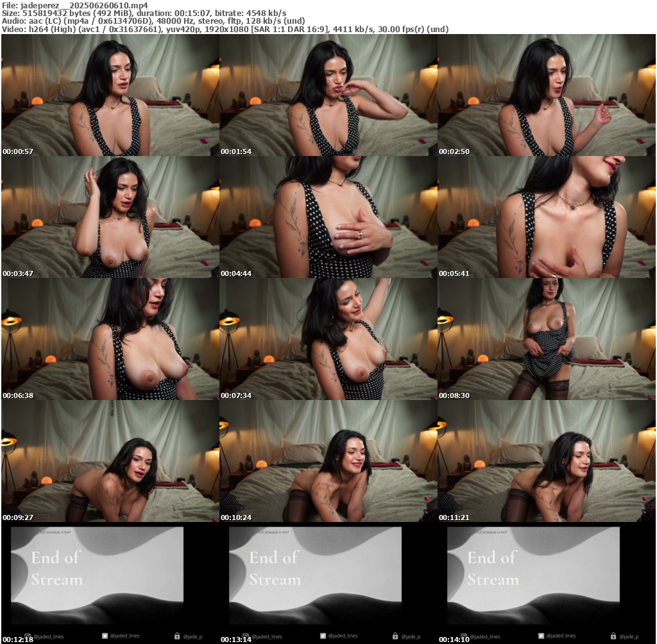Open the End of Stream frame at 00:14:10

pyautogui.click(x=547, y=583)
